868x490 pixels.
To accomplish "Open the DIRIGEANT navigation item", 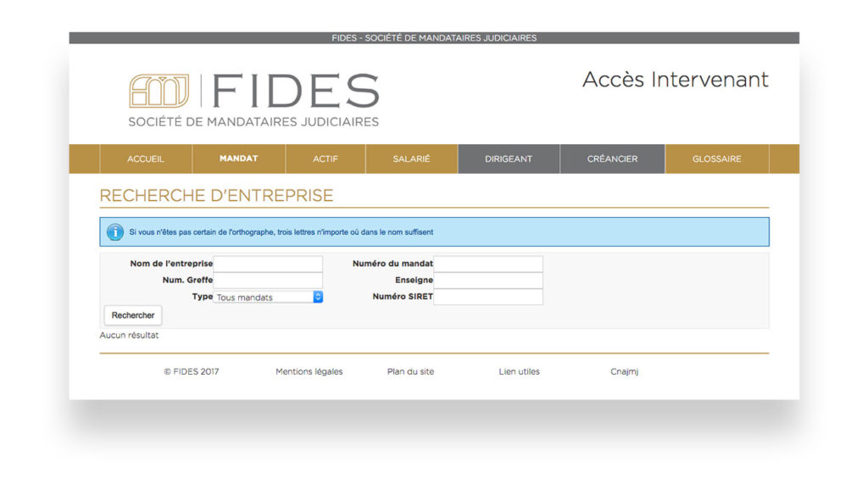I will pos(509,159).
